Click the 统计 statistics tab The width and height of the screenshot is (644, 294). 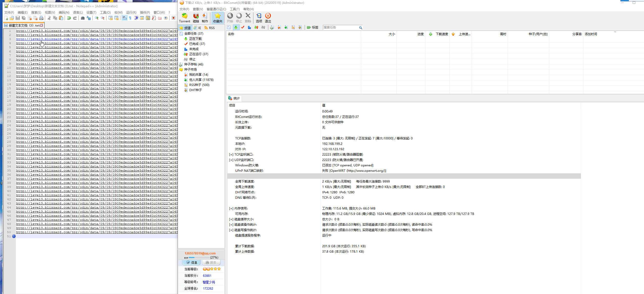tap(234, 98)
